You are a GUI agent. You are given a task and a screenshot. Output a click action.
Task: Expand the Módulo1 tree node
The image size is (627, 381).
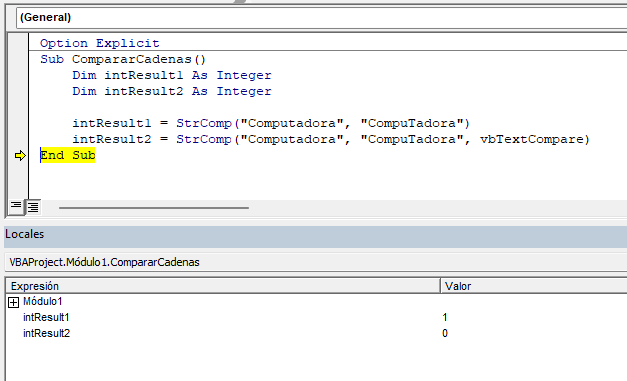click(x=13, y=302)
